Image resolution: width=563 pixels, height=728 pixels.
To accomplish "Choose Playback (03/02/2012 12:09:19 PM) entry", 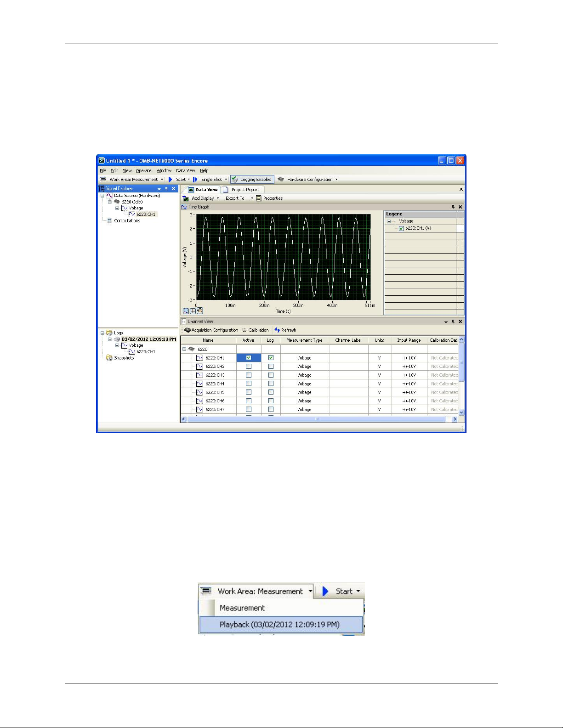I will pyautogui.click(x=281, y=624).
